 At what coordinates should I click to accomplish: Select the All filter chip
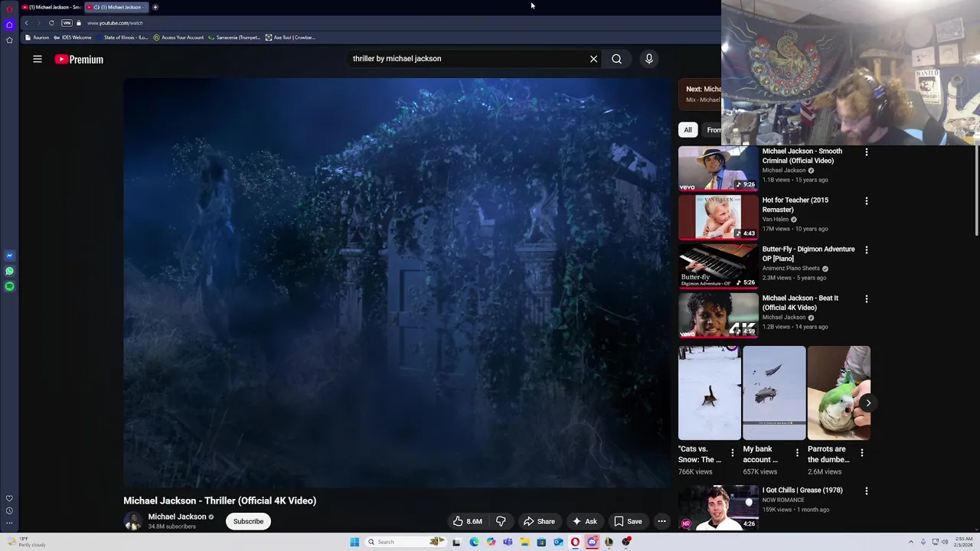688,130
